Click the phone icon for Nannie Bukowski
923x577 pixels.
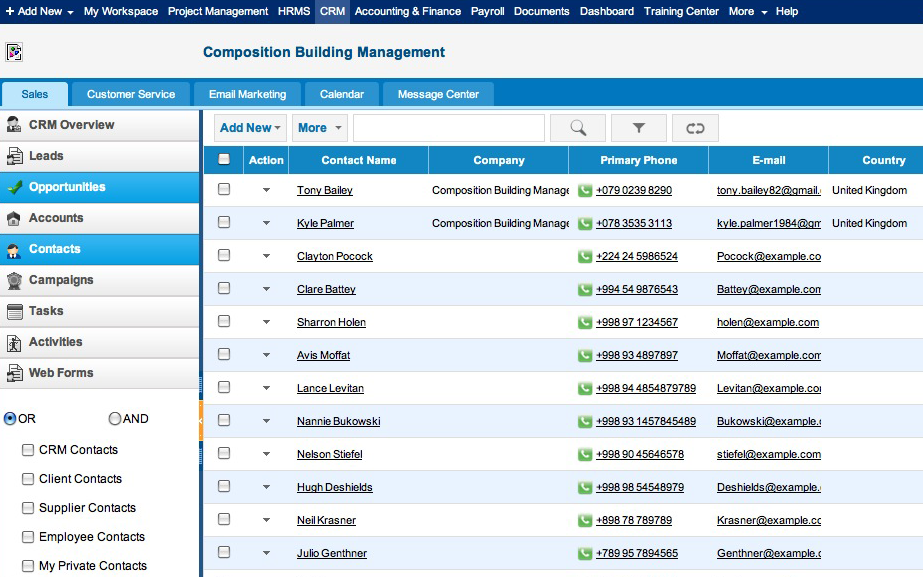click(x=585, y=422)
